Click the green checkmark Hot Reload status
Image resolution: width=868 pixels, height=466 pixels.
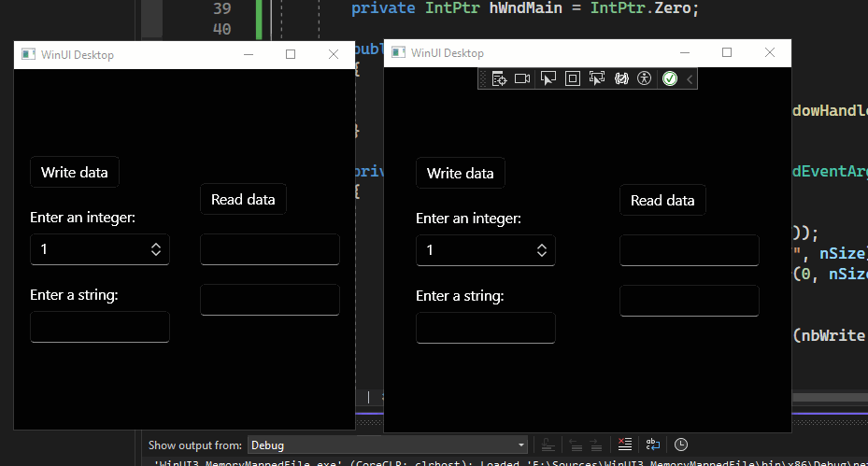click(x=670, y=78)
